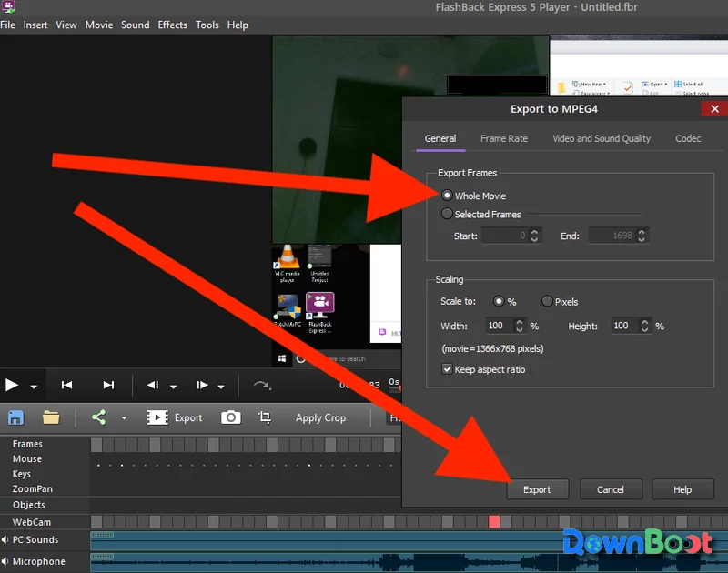Click Apply Crop in the toolbar

[321, 417]
